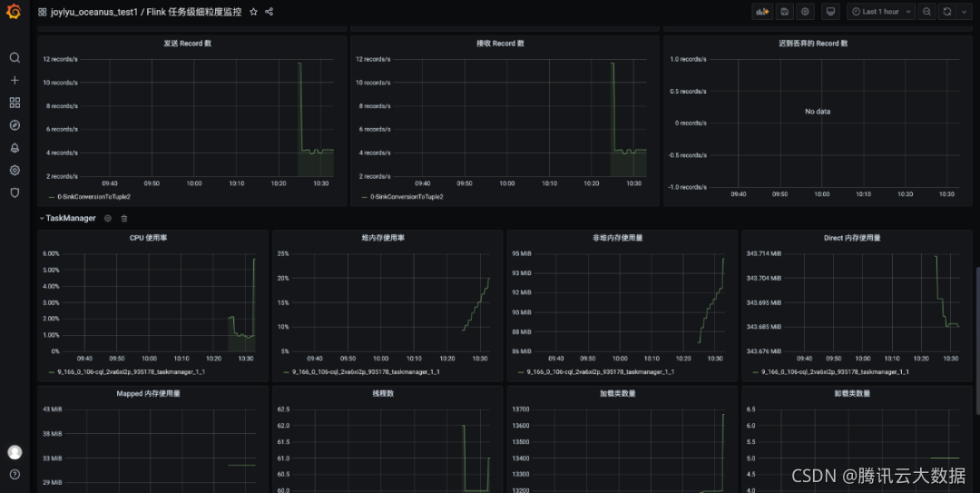Open dashboard title joylyu_oceanus_test1 / Flink link
This screenshot has height=493, width=980.
[146, 12]
